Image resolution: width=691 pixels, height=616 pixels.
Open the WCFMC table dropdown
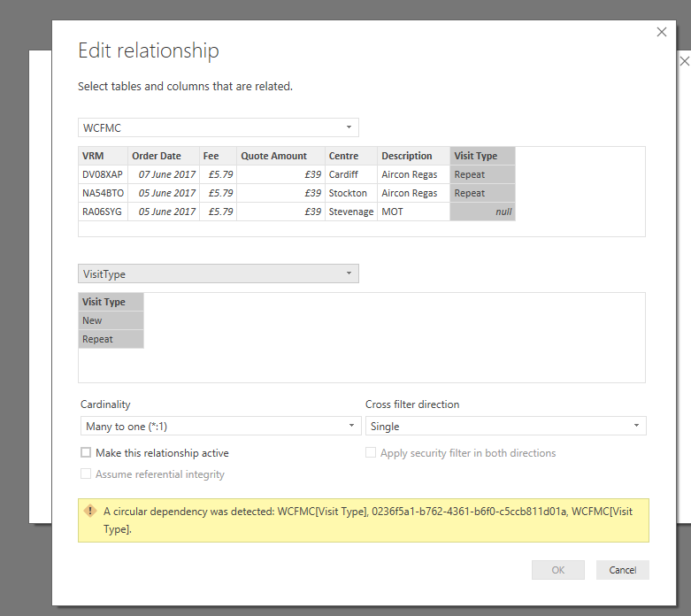pyautogui.click(x=219, y=127)
